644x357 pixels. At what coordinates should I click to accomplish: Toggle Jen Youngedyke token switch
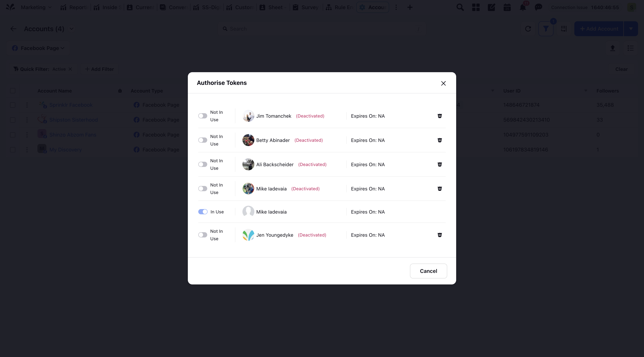[203, 235]
